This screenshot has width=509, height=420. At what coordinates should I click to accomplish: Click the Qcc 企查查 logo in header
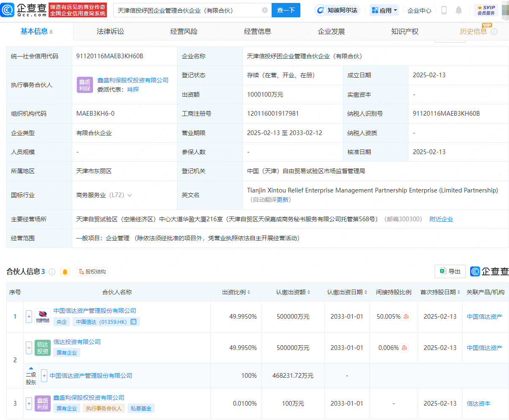pyautogui.click(x=24, y=10)
